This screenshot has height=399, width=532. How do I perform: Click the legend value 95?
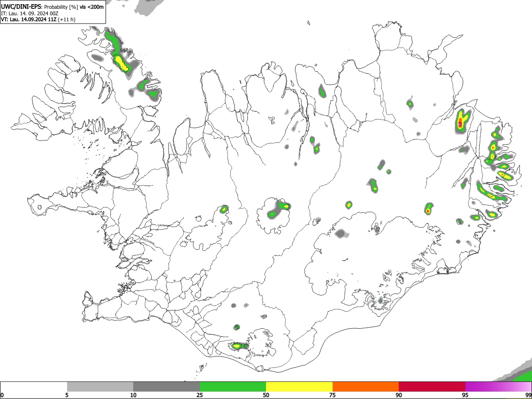[x=465, y=395]
